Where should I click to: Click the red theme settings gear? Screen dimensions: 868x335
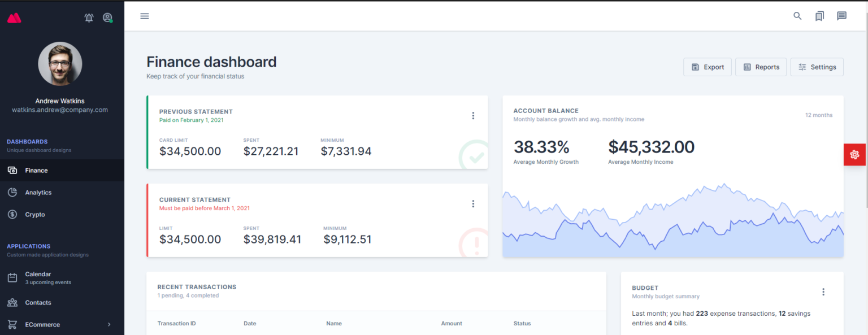pyautogui.click(x=854, y=155)
